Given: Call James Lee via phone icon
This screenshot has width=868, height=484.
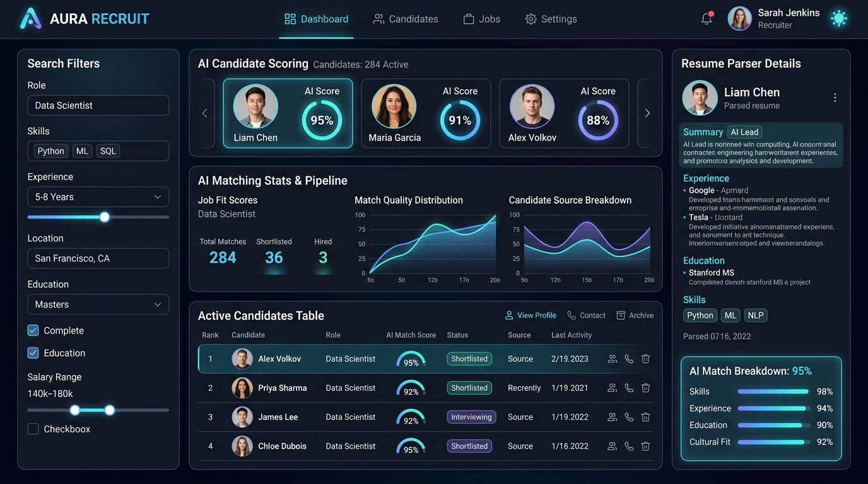Looking at the screenshot, I should click(x=629, y=417).
